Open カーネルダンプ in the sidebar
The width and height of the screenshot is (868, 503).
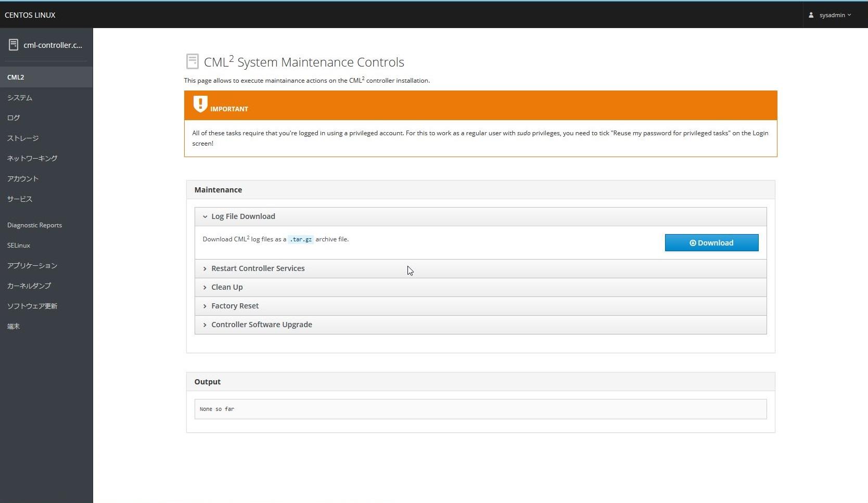coord(46,286)
